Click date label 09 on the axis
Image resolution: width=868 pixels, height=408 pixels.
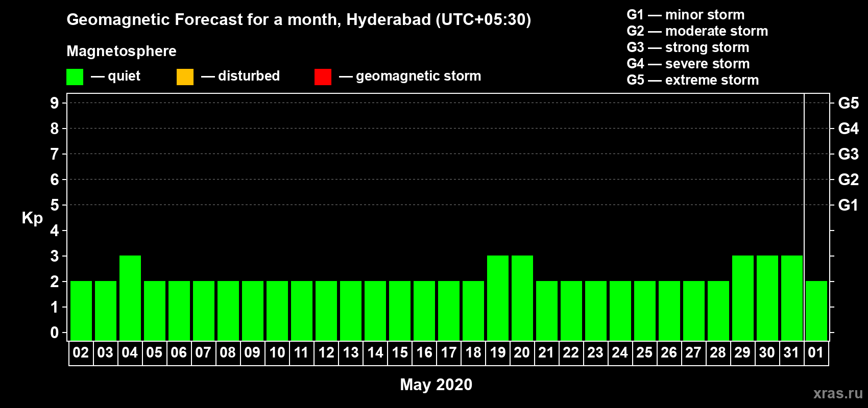point(252,352)
